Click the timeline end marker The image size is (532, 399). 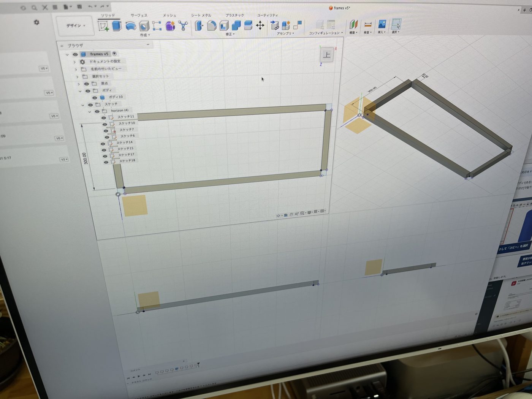[198, 365]
